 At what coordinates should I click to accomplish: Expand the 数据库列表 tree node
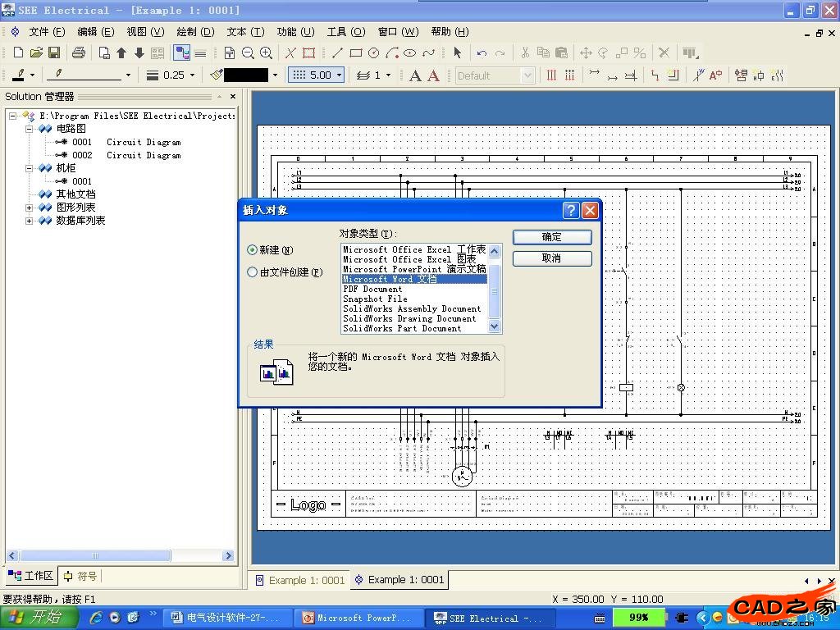pyautogui.click(x=29, y=221)
